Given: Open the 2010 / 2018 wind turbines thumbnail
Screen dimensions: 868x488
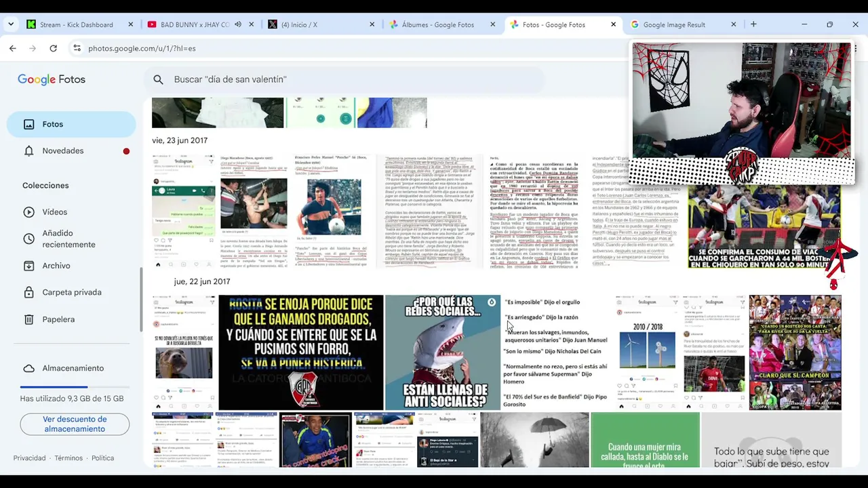Looking at the screenshot, I should click(648, 352).
